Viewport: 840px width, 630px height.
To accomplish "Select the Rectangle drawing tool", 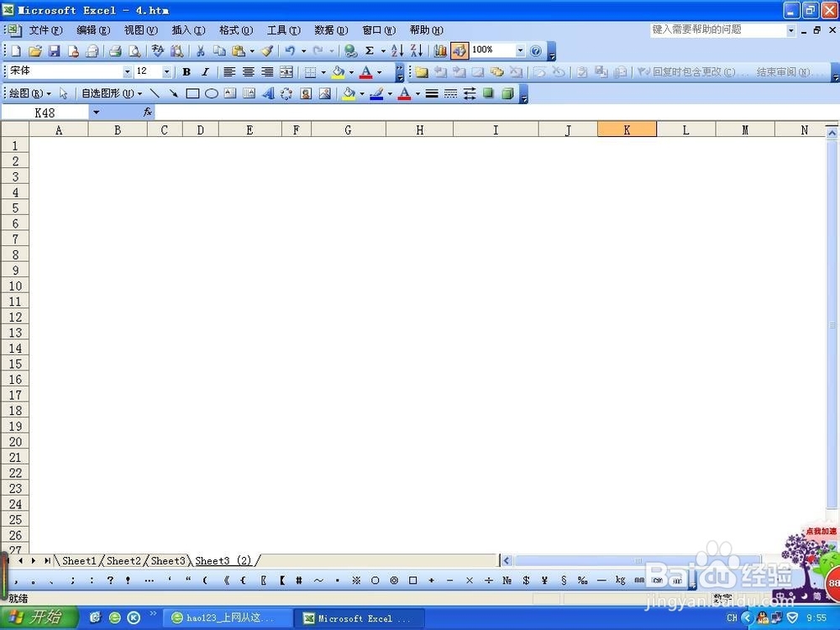I will [192, 94].
